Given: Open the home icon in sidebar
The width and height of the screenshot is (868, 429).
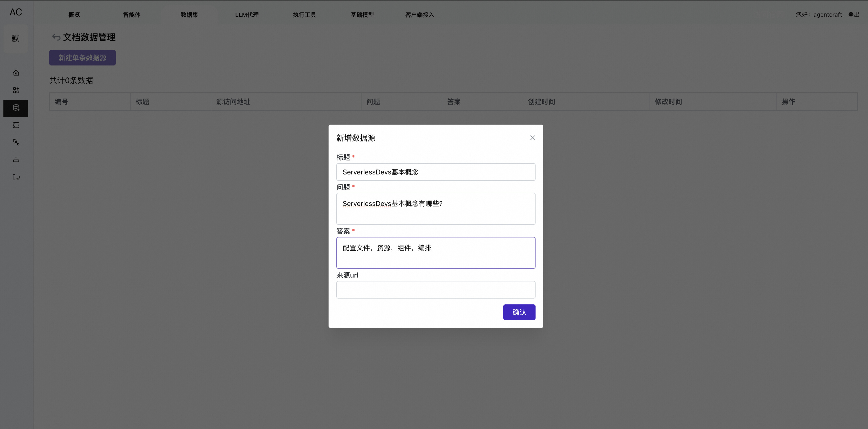Looking at the screenshot, I should [x=16, y=73].
